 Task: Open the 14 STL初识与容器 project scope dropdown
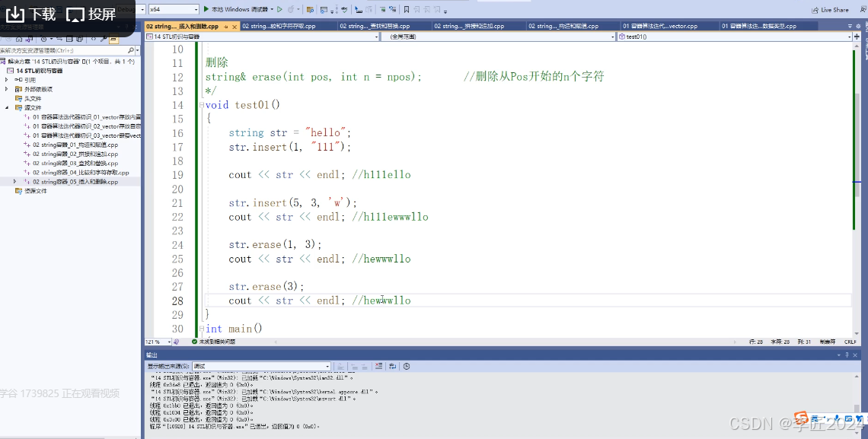262,37
